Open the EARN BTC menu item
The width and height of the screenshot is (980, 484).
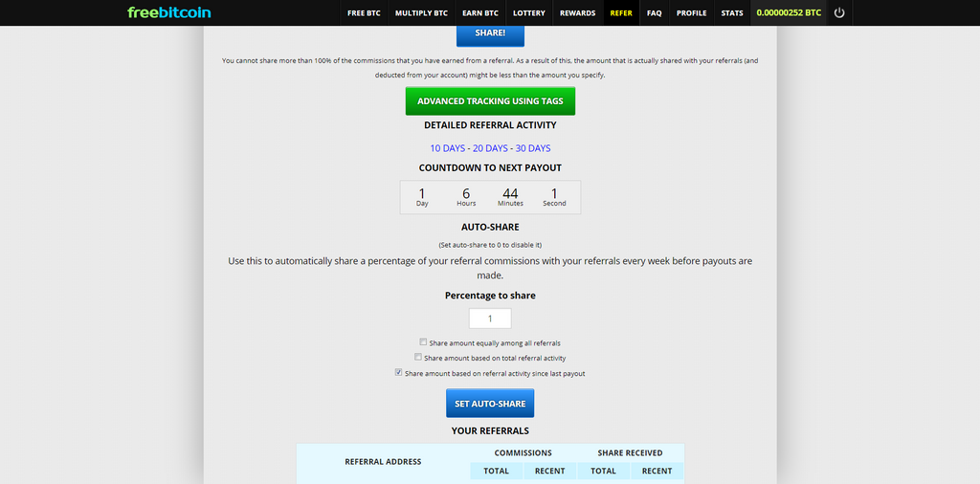click(x=480, y=12)
